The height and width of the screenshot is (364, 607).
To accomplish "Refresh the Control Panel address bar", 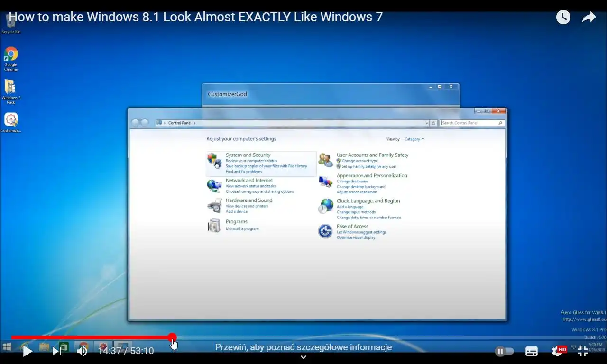I will click(433, 123).
